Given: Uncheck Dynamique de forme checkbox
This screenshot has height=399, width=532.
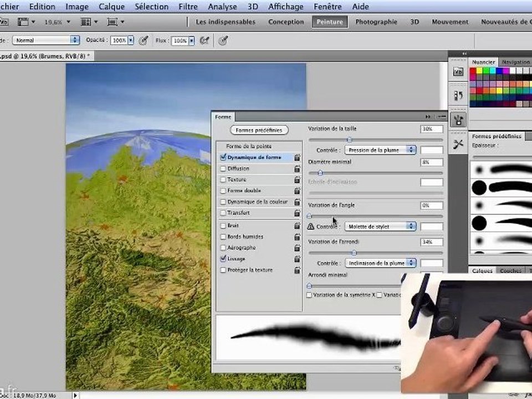Looking at the screenshot, I should click(x=223, y=157).
